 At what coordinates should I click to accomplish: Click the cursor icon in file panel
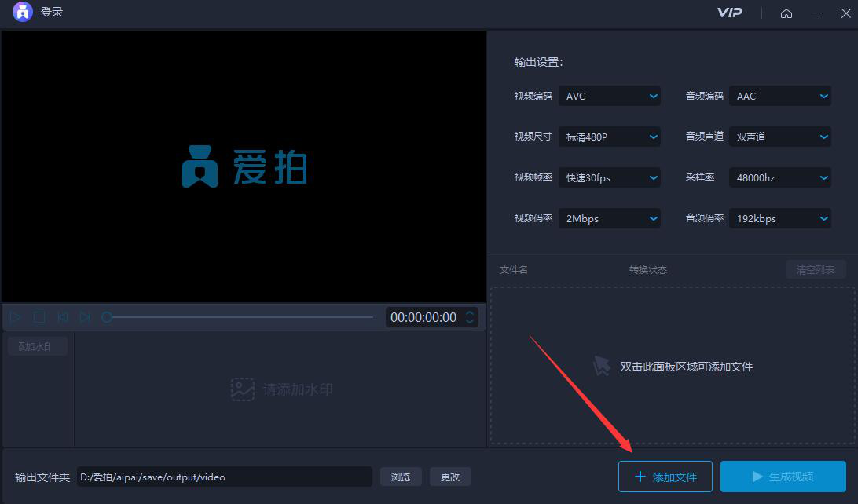tap(602, 366)
